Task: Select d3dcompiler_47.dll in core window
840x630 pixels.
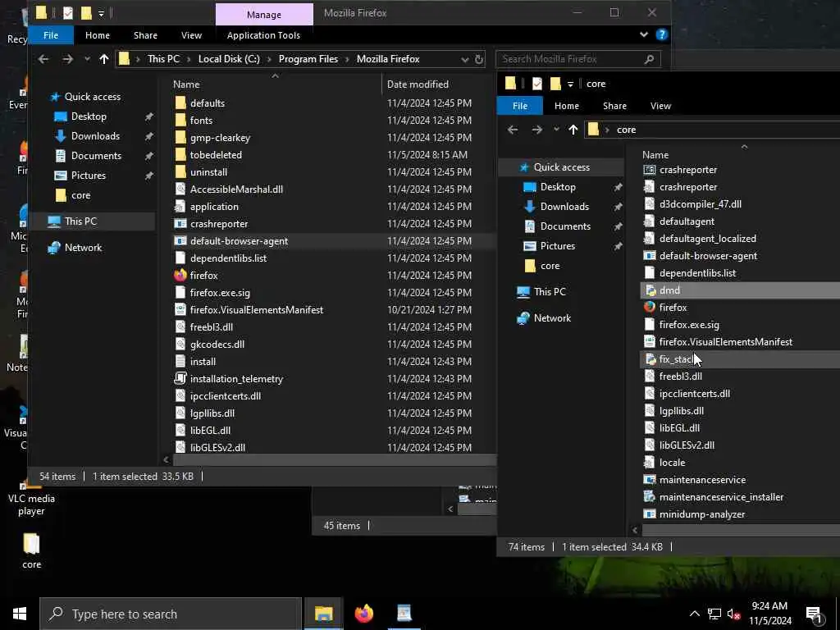Action: [x=701, y=204]
